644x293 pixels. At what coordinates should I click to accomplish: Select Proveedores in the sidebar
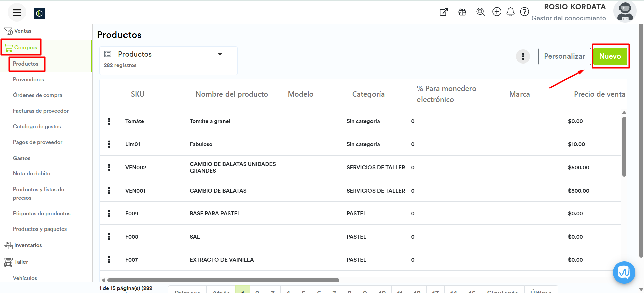pos(29,80)
